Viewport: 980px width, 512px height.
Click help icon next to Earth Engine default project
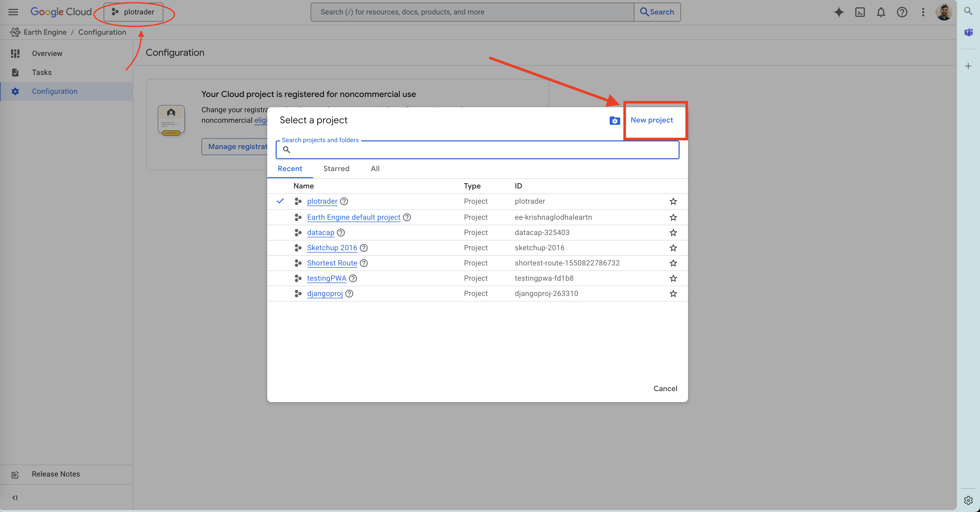click(x=406, y=217)
